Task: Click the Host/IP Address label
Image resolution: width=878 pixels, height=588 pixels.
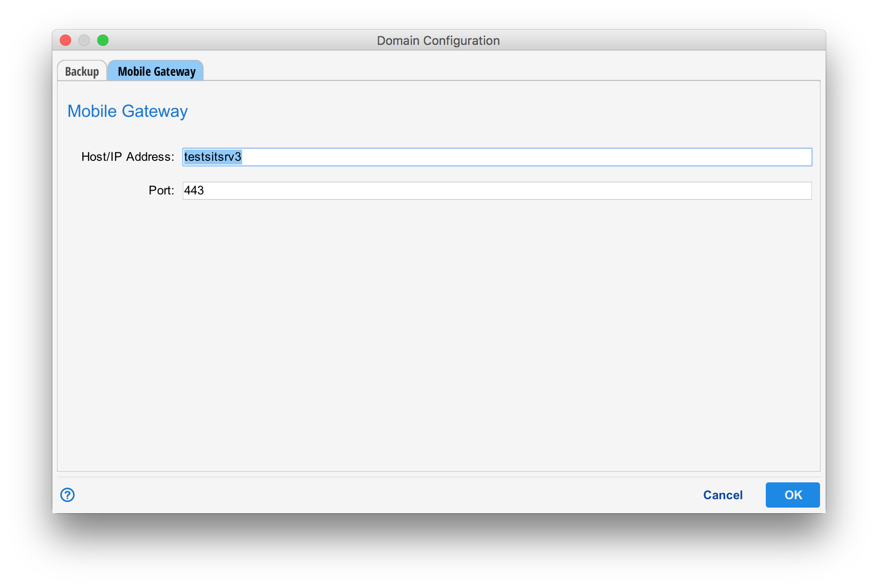Action: [127, 157]
